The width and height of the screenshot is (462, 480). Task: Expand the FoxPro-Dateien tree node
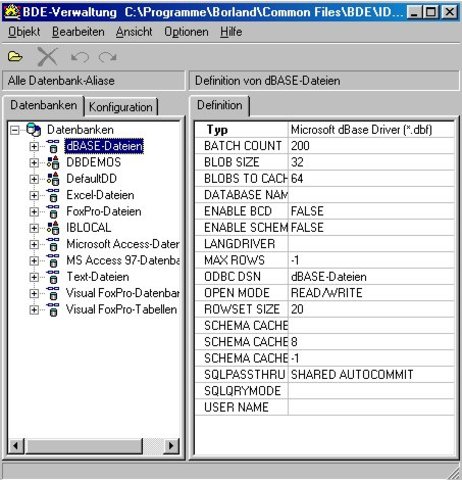click(x=34, y=212)
